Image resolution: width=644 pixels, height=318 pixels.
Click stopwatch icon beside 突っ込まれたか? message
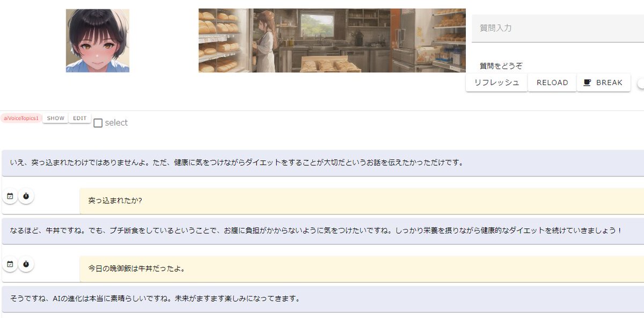(x=26, y=196)
